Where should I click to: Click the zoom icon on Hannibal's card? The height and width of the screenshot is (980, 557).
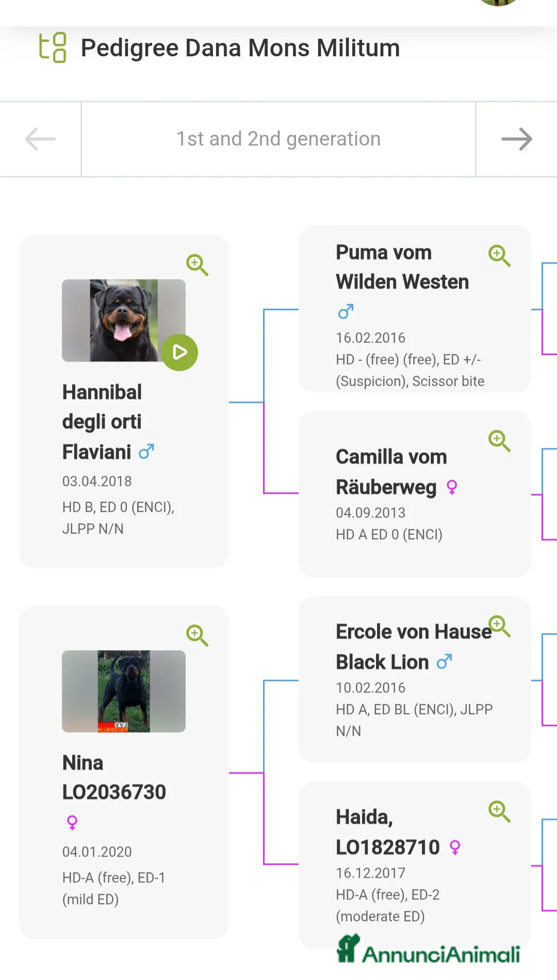click(x=196, y=265)
